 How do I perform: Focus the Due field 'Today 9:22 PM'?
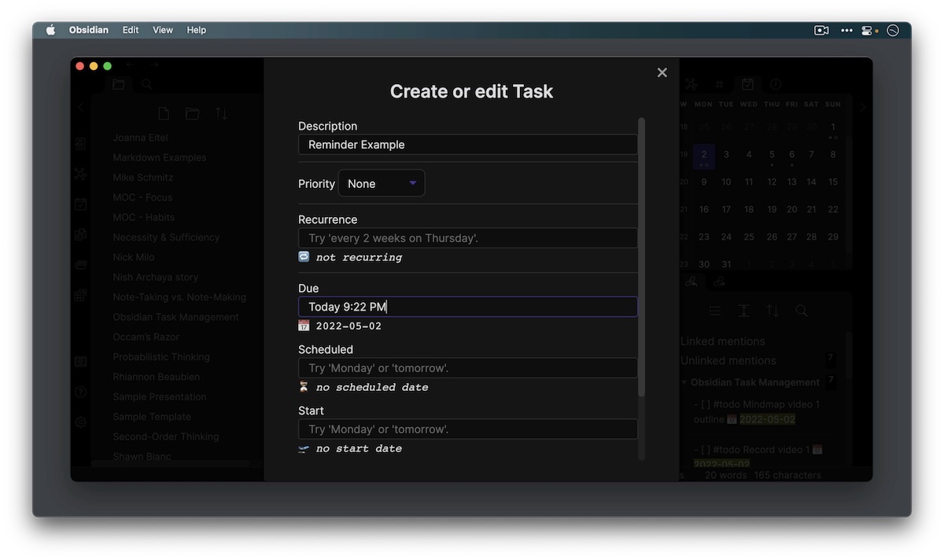click(468, 307)
